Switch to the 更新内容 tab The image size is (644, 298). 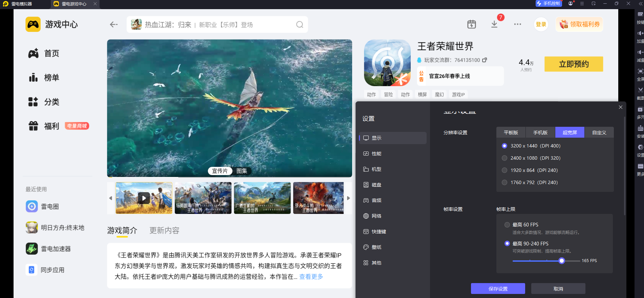tap(165, 231)
